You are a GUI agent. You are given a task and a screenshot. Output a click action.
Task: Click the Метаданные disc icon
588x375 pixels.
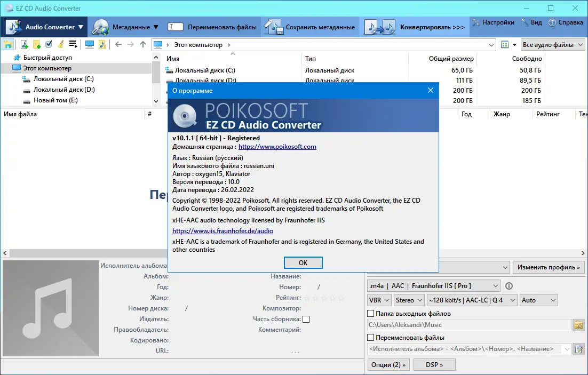click(100, 27)
